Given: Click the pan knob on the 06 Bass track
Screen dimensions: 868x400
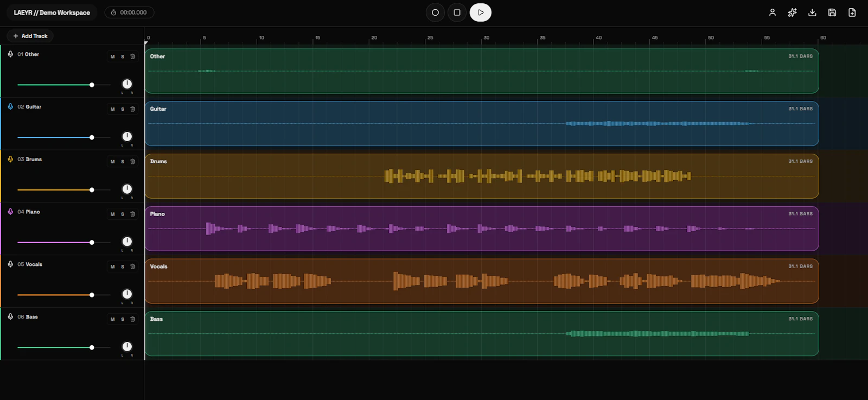Looking at the screenshot, I should (x=127, y=346).
